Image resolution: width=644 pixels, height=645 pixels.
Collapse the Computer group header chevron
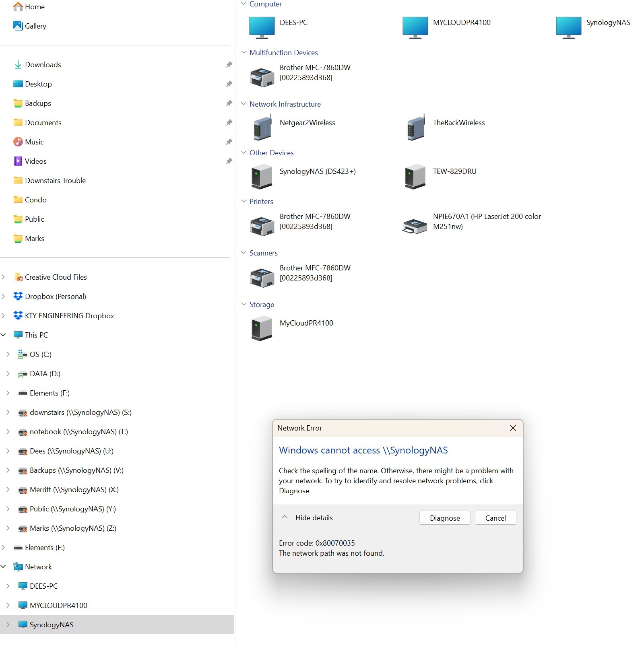[244, 4]
